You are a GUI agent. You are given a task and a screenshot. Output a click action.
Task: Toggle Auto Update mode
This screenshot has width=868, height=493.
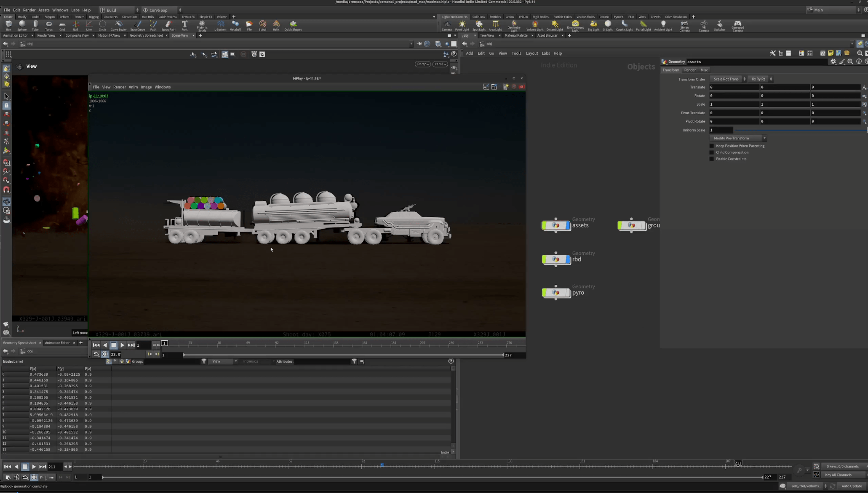pyautogui.click(x=851, y=486)
